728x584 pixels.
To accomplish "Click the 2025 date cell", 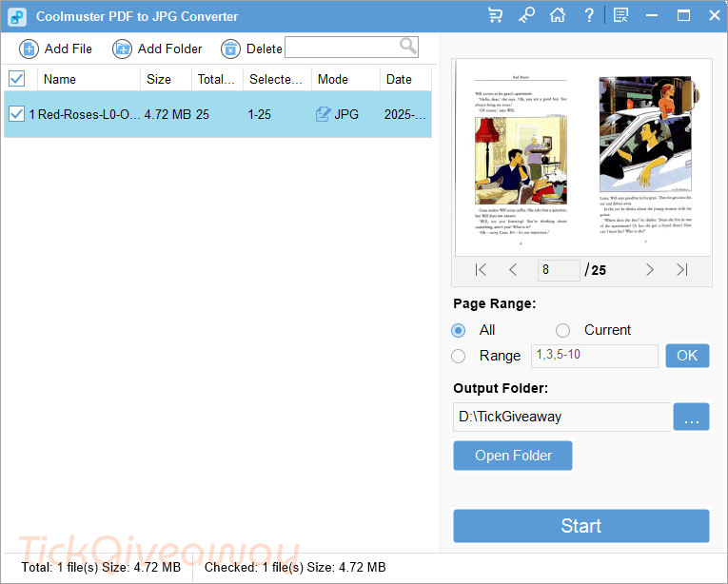I will coord(404,114).
